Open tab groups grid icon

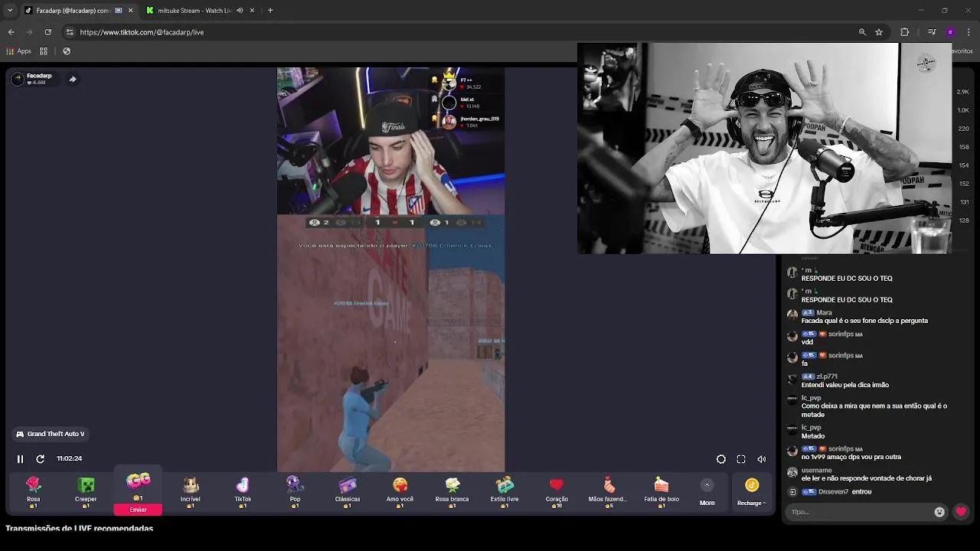(x=44, y=51)
